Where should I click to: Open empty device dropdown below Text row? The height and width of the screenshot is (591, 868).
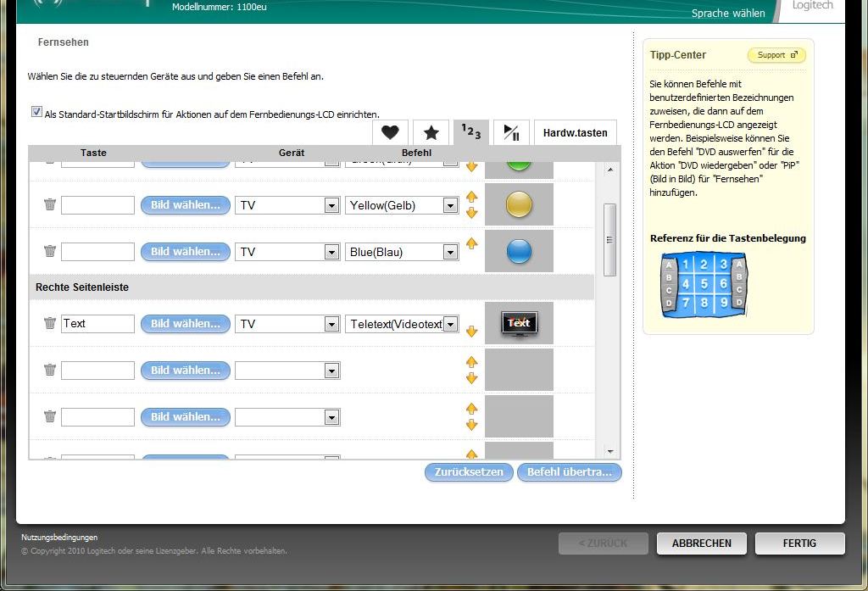tap(331, 371)
